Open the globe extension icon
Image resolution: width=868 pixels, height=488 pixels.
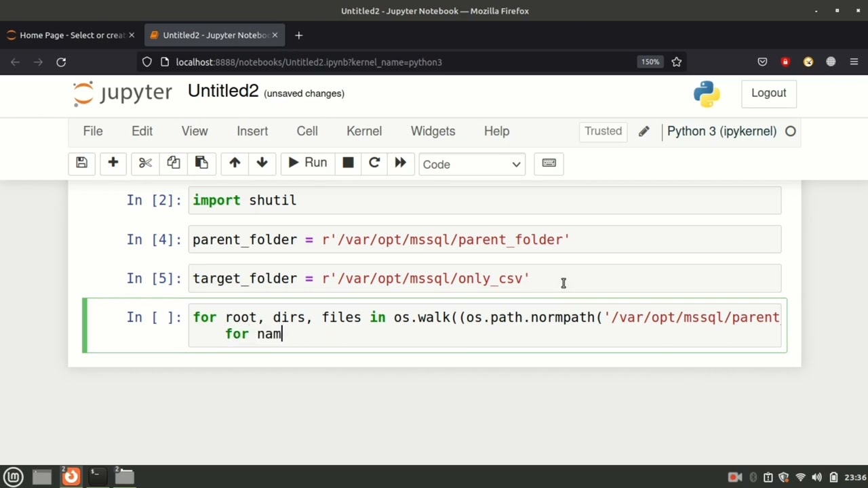[831, 62]
